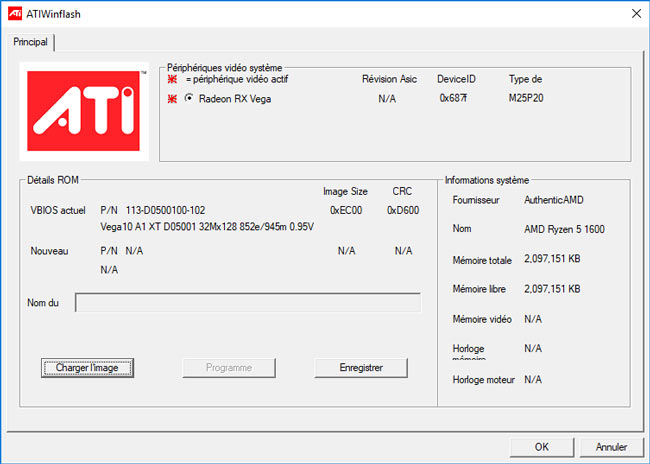Screen dimensions: 650x464
Task: Focus the Nom du file name field
Action: (x=248, y=303)
